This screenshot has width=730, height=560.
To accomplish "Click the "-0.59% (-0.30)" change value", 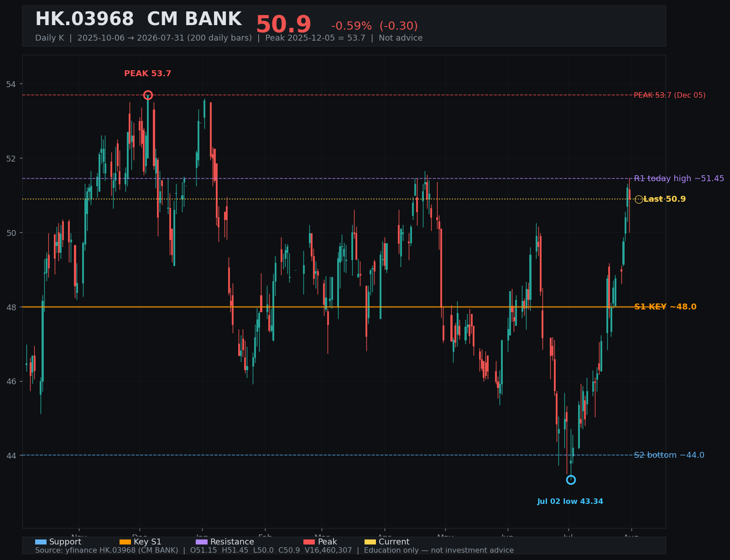I will (375, 26).
